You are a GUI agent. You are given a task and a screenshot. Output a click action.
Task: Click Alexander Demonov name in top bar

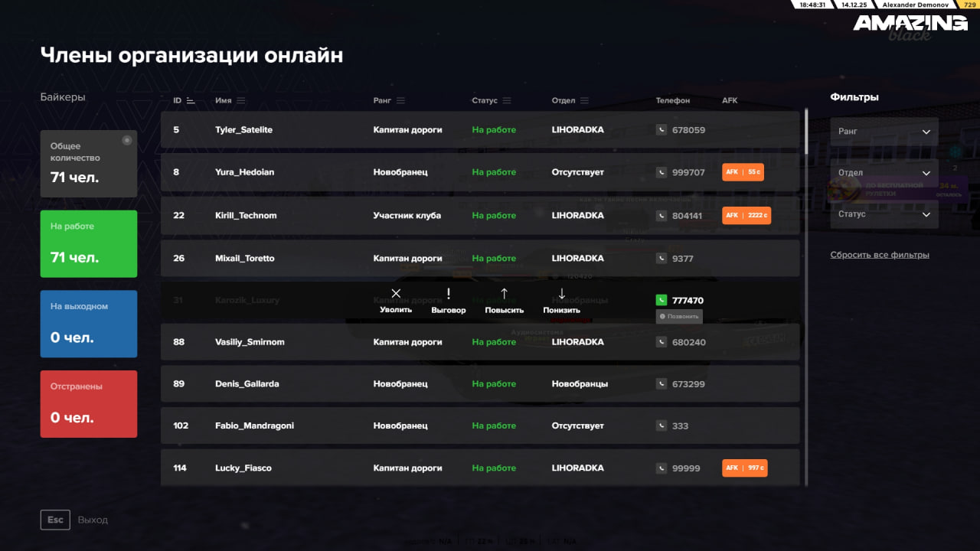(x=915, y=5)
